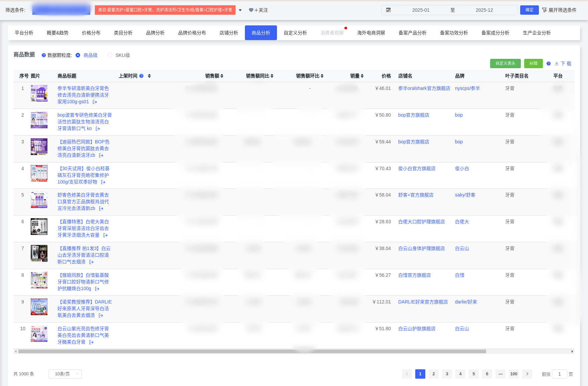The width and height of the screenshot is (588, 386).
Task: Sort products by 销售额同比 arrows
Action: 272,76
